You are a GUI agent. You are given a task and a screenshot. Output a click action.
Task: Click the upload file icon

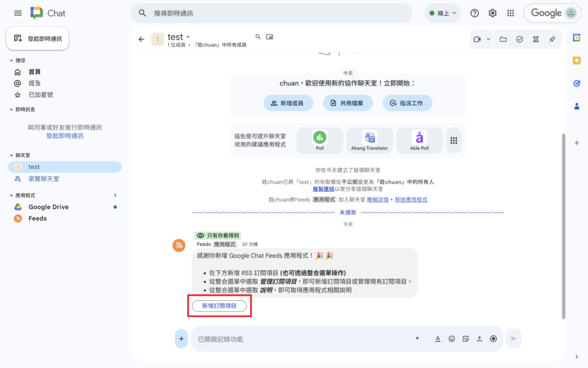479,339
